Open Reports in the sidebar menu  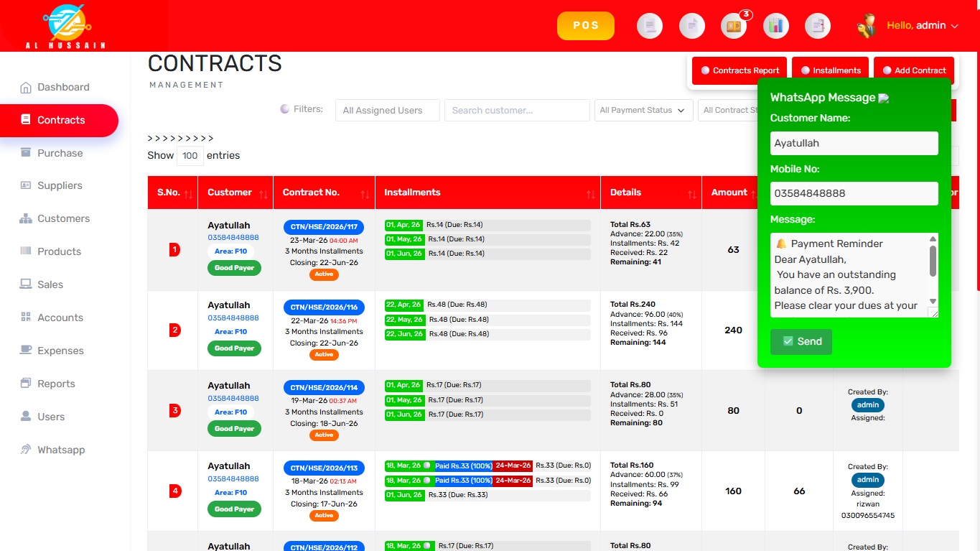(56, 384)
